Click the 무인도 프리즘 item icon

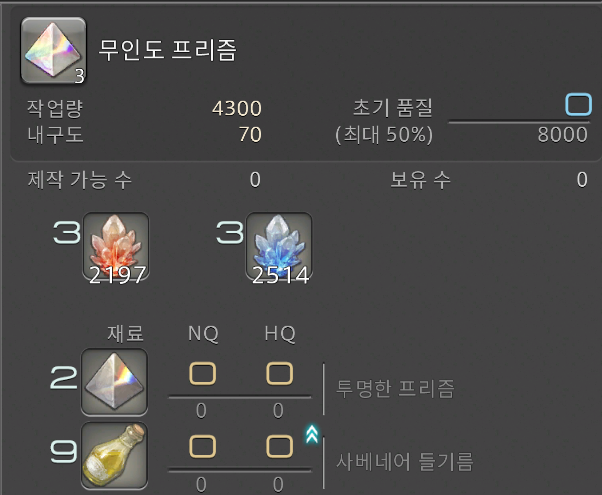[53, 51]
